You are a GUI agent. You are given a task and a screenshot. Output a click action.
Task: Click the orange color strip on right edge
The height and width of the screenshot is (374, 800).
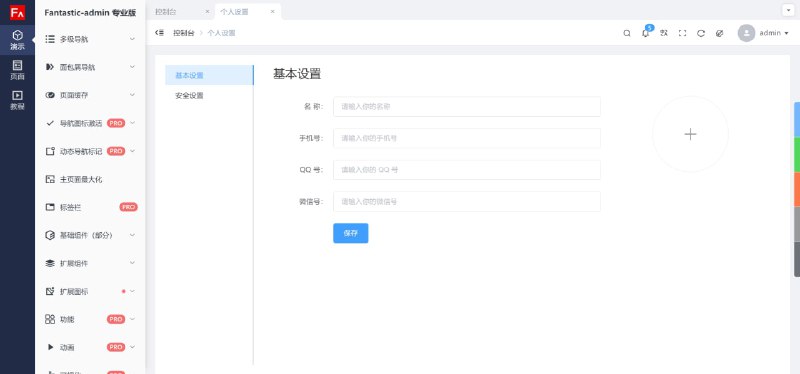click(x=797, y=189)
